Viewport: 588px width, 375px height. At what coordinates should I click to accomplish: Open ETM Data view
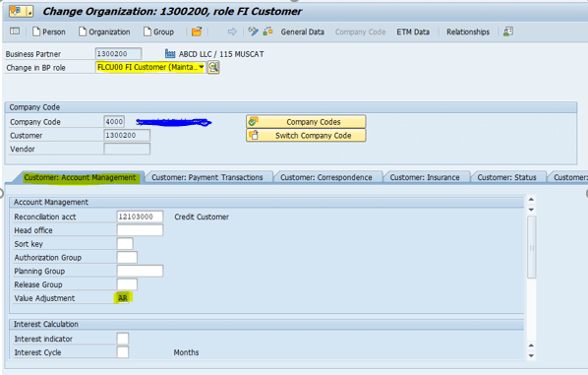click(x=413, y=31)
